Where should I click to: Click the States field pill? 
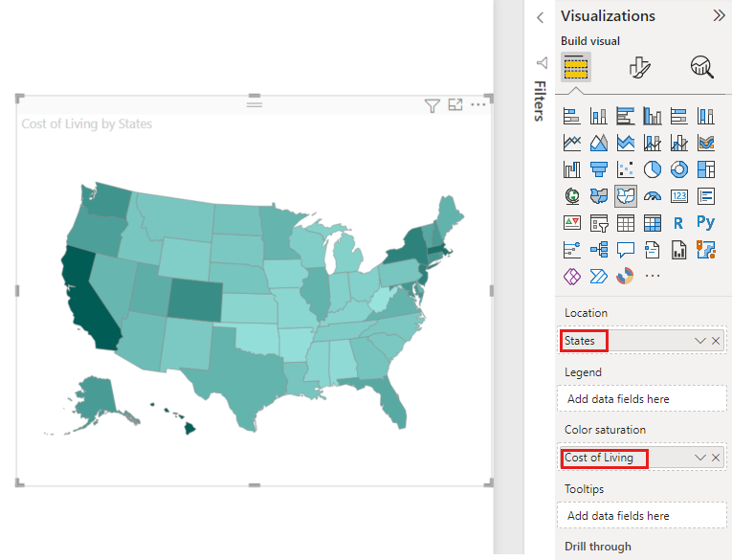pyautogui.click(x=641, y=341)
